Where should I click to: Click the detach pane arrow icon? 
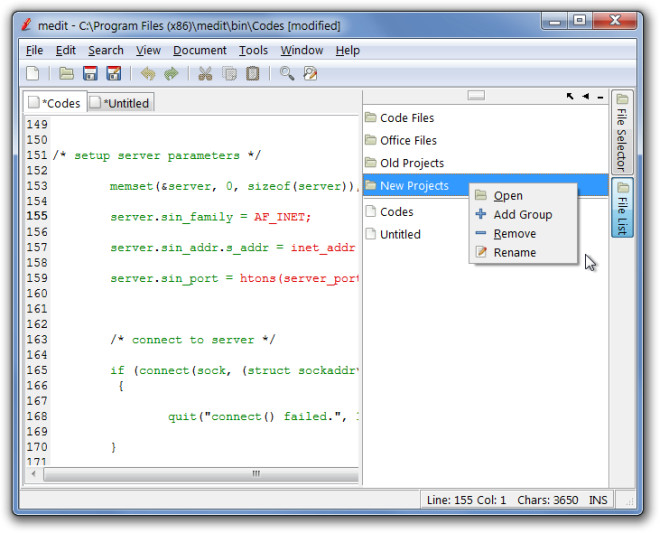[x=570, y=96]
